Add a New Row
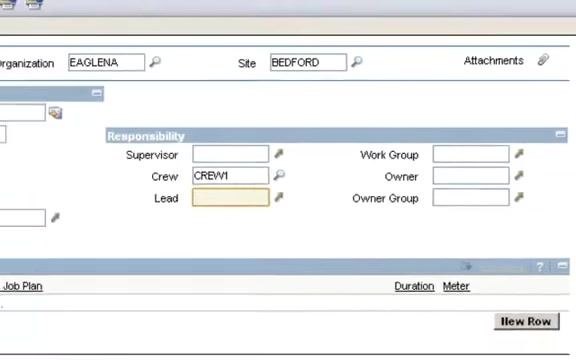 [526, 321]
